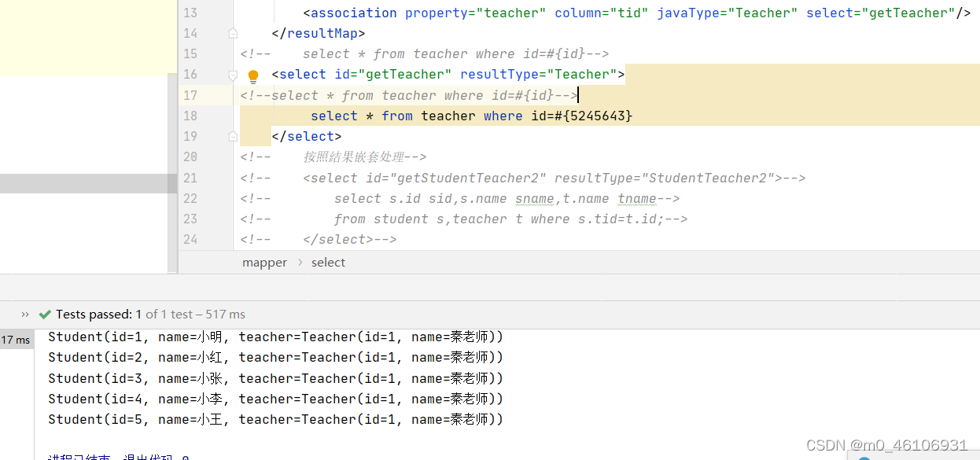Click the code fold marker beside line 14
This screenshot has height=460, width=980.
[232, 33]
